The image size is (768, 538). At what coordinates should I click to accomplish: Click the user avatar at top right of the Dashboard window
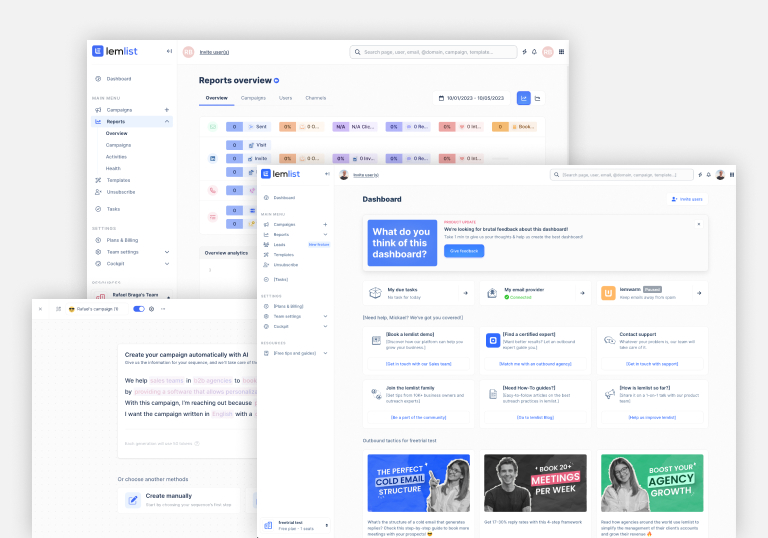point(720,175)
